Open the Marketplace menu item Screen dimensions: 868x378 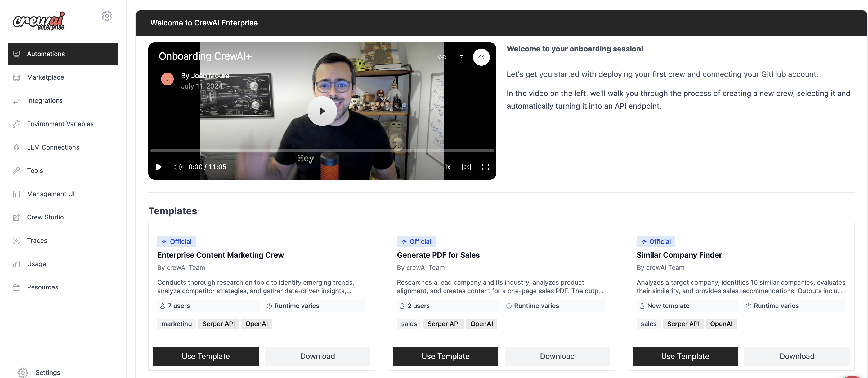[63, 77]
